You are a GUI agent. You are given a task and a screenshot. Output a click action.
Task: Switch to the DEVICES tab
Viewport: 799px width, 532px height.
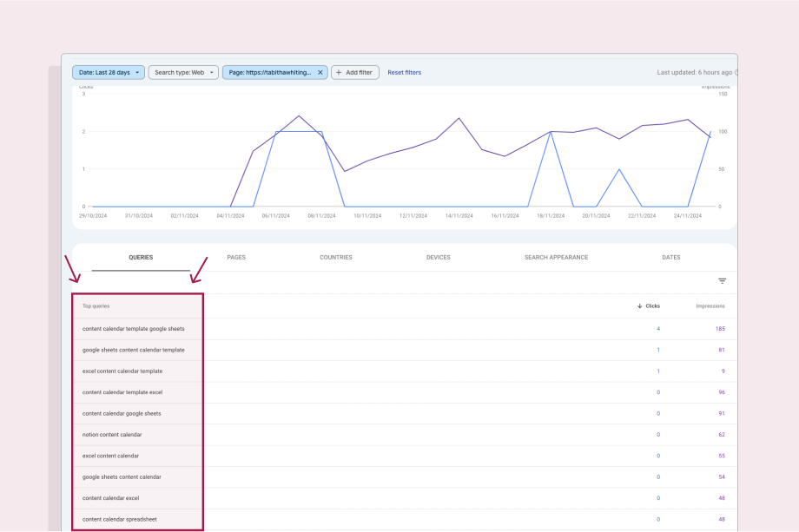click(x=438, y=257)
